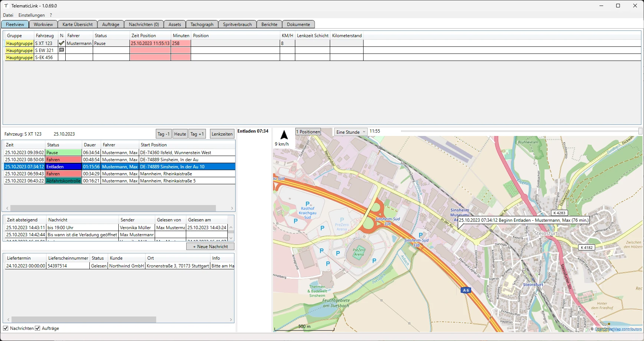Click the checkmark icon for S XT 123
The image size is (644, 341).
pos(62,43)
